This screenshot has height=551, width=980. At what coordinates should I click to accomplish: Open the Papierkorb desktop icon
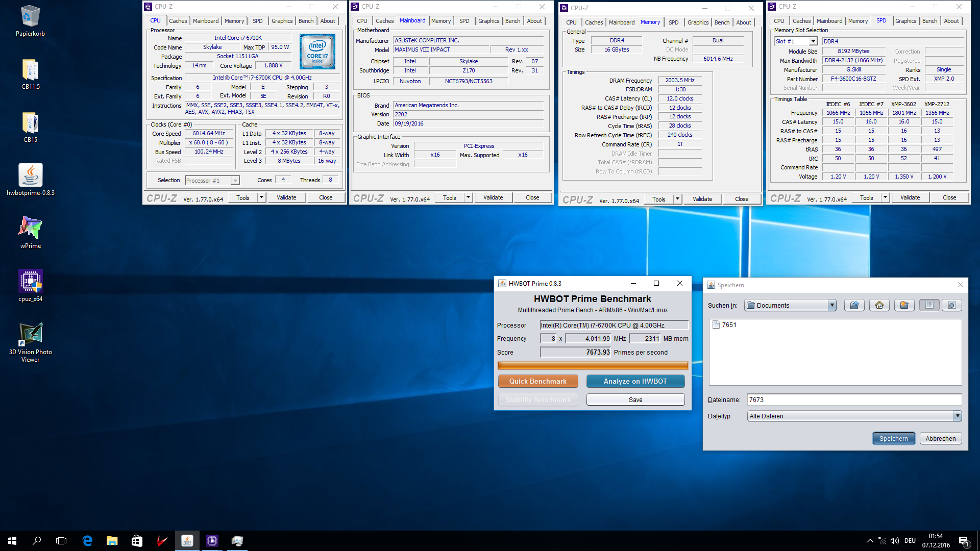pyautogui.click(x=30, y=21)
